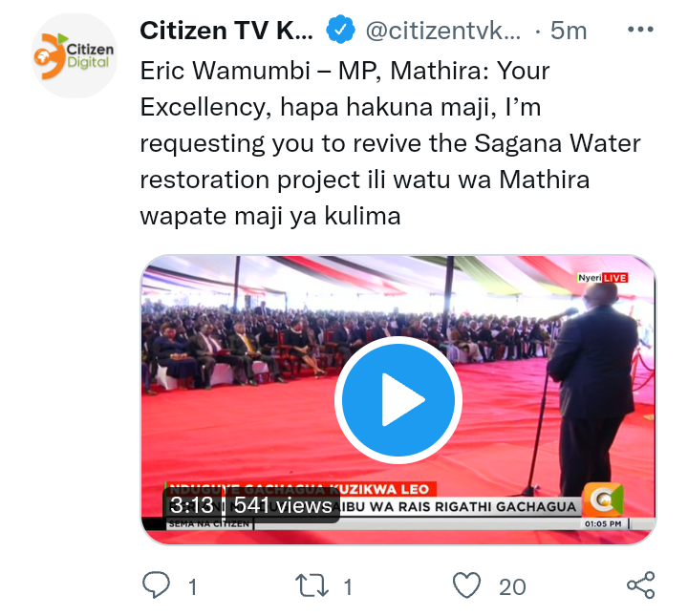Screen dimensions: 688x616
Task: Open the tweet text about Eric Wamumbi
Action: pyautogui.click(x=391, y=143)
